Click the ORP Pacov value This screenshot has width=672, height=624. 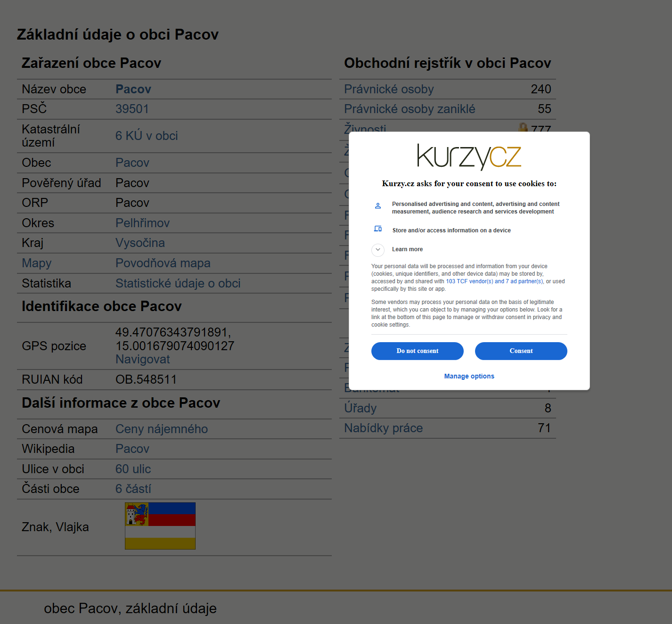pyautogui.click(x=132, y=203)
